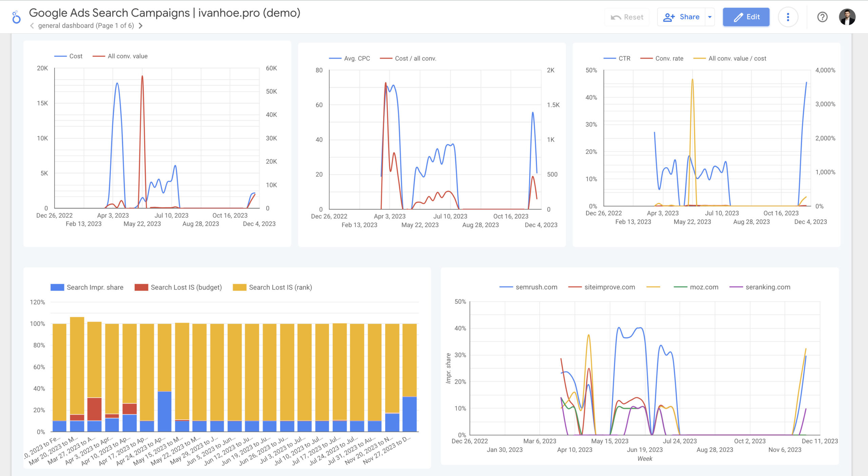The width and height of the screenshot is (868, 476).
Task: Click the user profile avatar
Action: point(847,17)
